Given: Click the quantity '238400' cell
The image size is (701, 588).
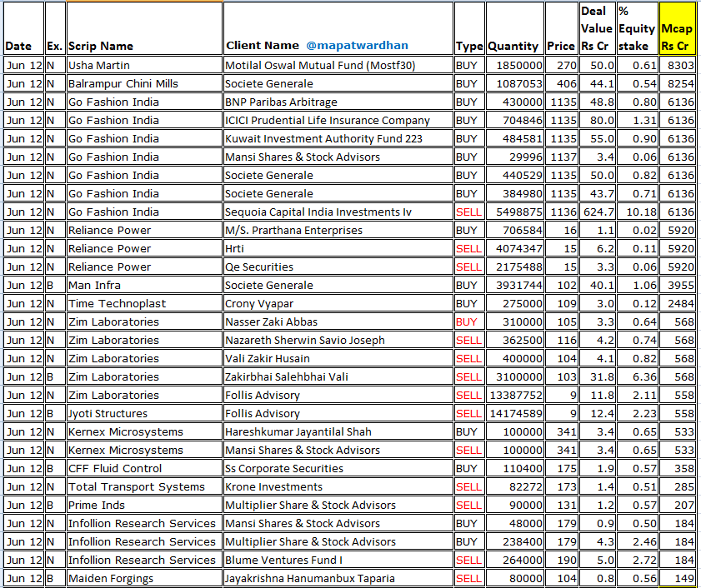Looking at the screenshot, I should click(x=515, y=541).
